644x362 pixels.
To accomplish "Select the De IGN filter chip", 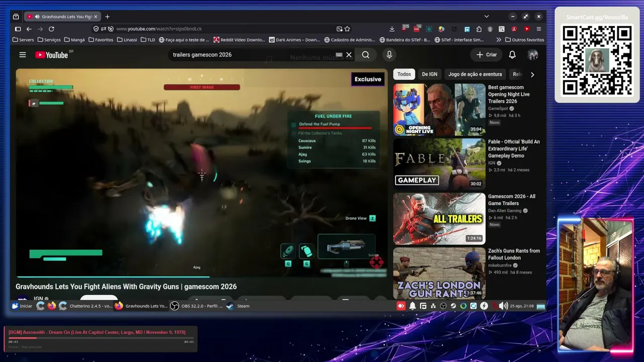I will pos(430,74).
